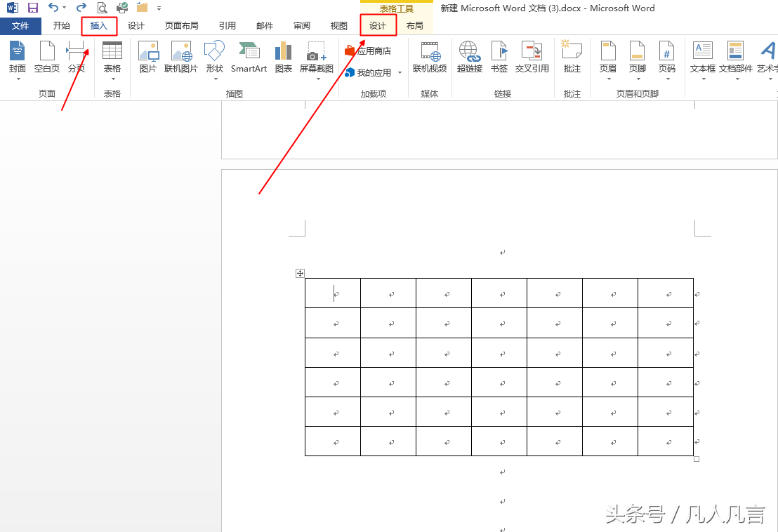
Task: Switch to the Mailings (邮件) tab
Action: coord(265,26)
